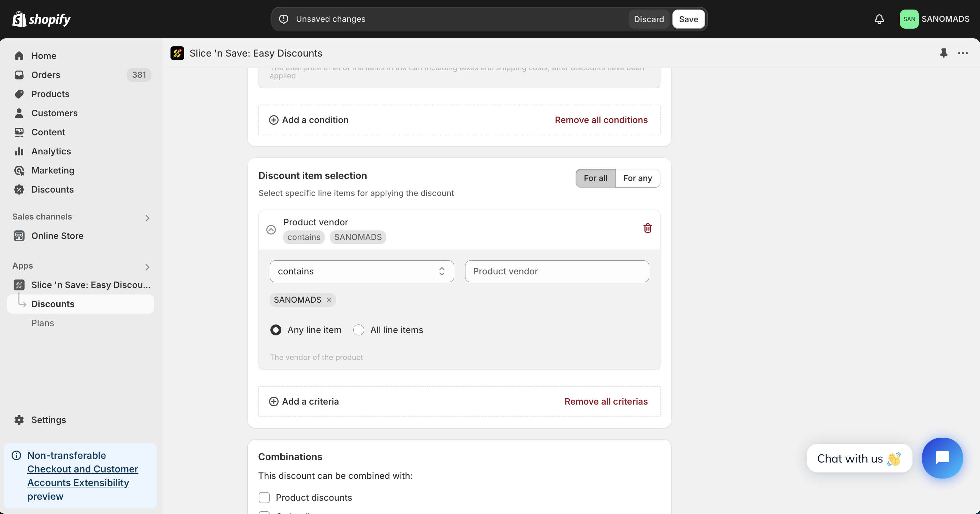Image resolution: width=980 pixels, height=514 pixels.
Task: Click the Products tag icon
Action: 19,94
